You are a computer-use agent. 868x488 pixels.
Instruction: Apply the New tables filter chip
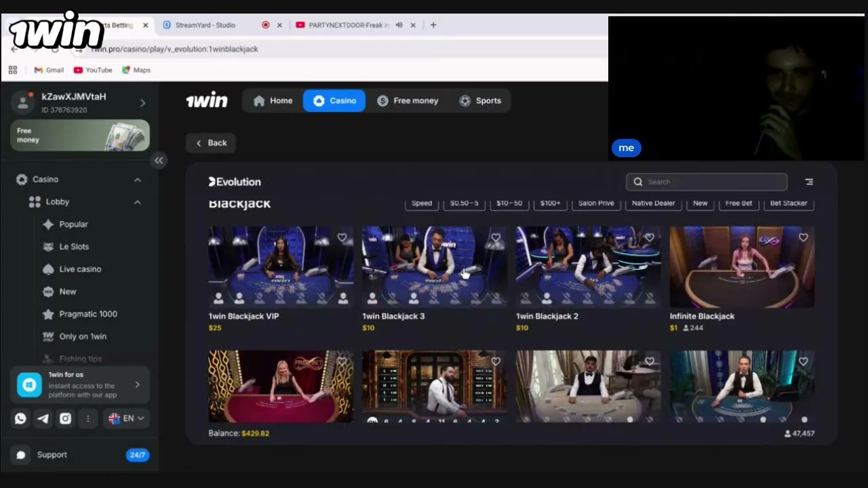point(701,203)
